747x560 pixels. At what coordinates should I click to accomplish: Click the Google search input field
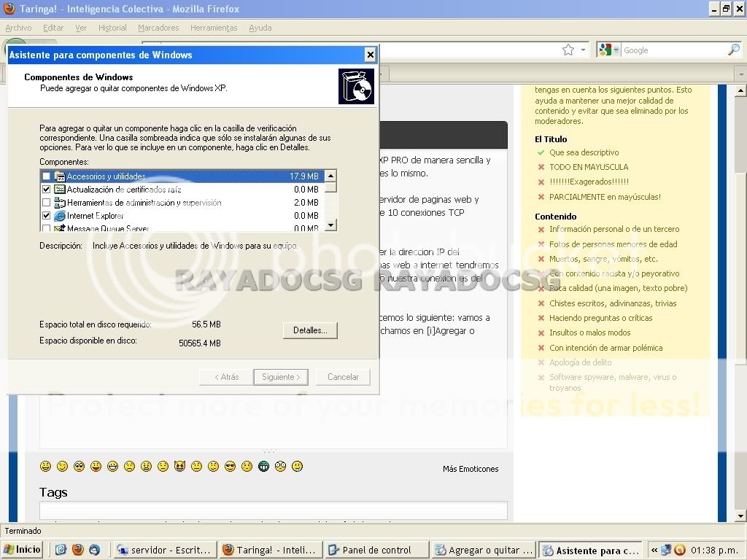pos(673,50)
